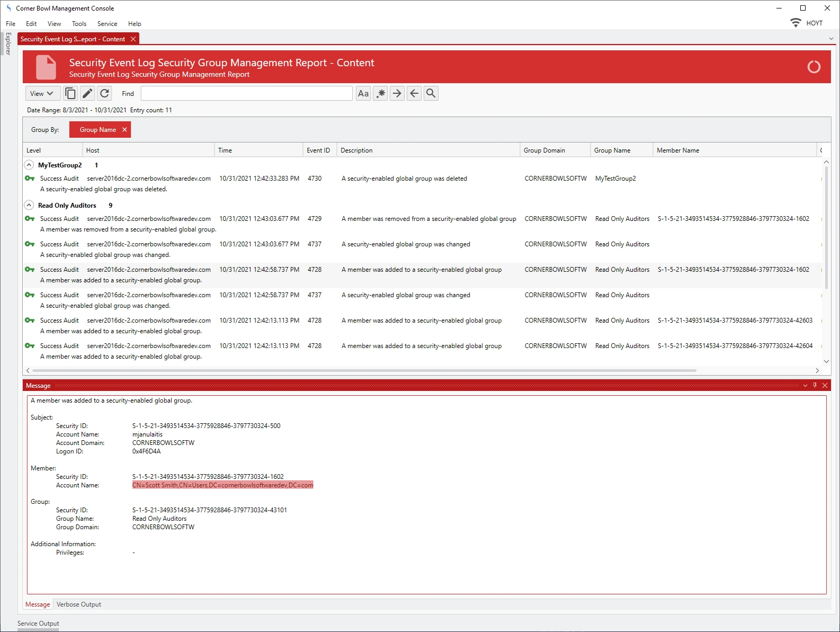Click inside the Find text field
This screenshot has height=632, width=840.
[246, 94]
